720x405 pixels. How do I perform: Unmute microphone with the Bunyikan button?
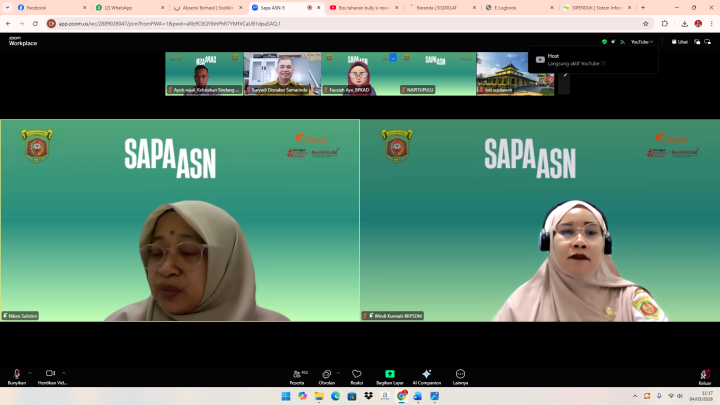click(x=17, y=377)
